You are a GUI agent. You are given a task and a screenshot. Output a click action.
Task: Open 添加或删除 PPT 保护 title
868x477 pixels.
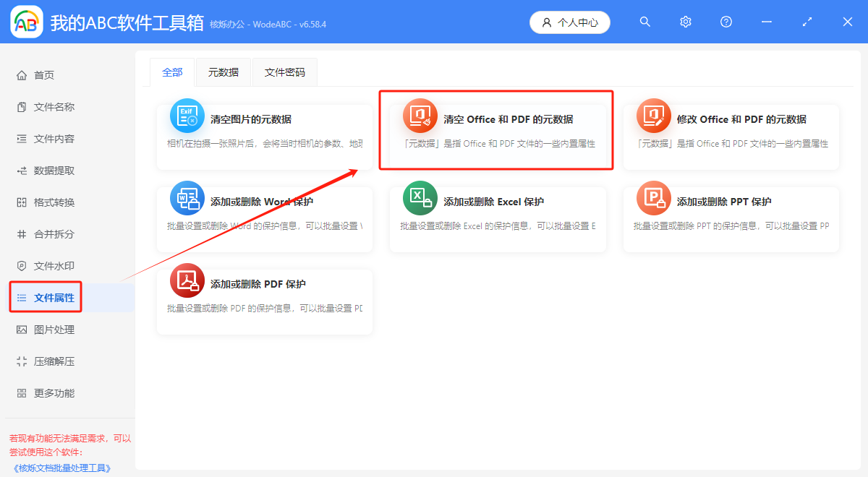[x=724, y=202]
